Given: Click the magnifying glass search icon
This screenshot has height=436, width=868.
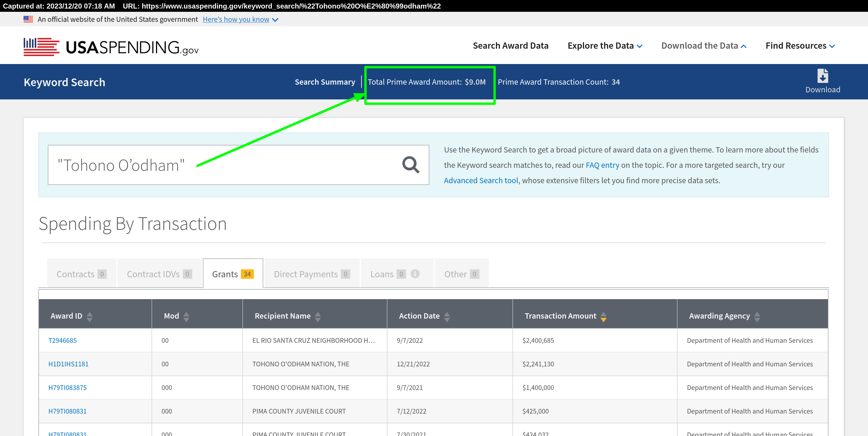Looking at the screenshot, I should pyautogui.click(x=410, y=165).
